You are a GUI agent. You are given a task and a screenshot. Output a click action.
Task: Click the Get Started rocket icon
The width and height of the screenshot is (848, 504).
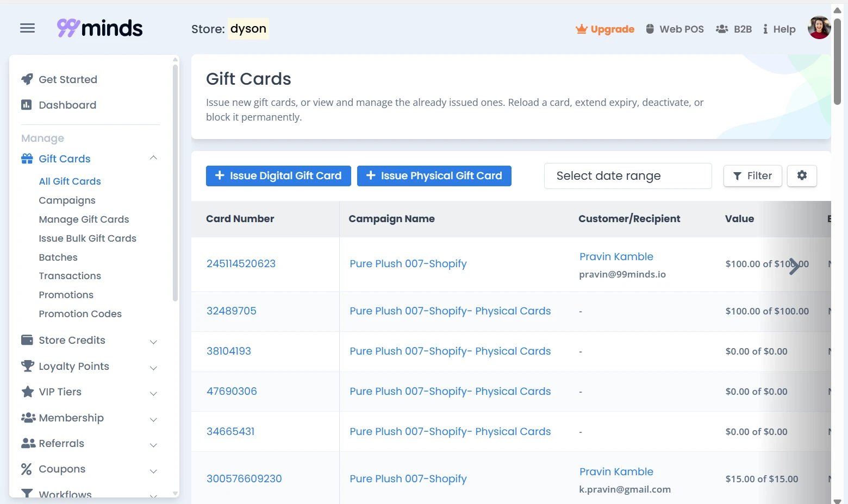27,79
